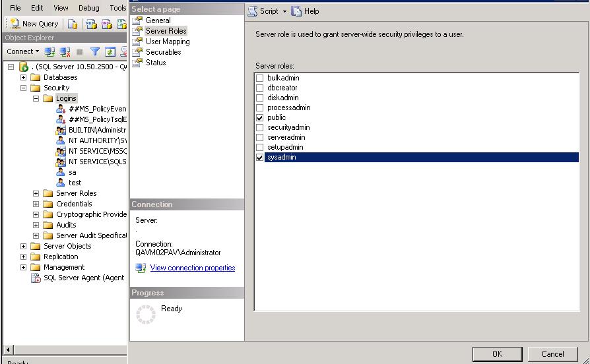
Task: Click the New Query toolbar button
Action: tap(35, 24)
